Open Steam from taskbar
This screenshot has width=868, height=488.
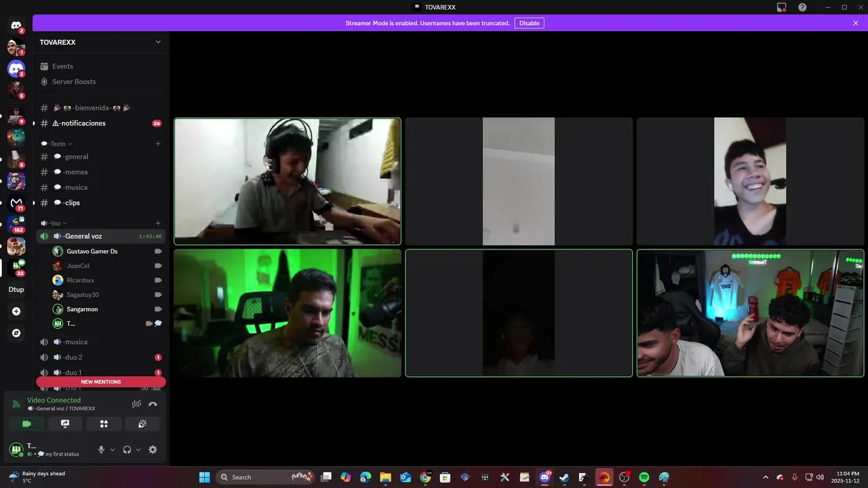[x=564, y=477]
